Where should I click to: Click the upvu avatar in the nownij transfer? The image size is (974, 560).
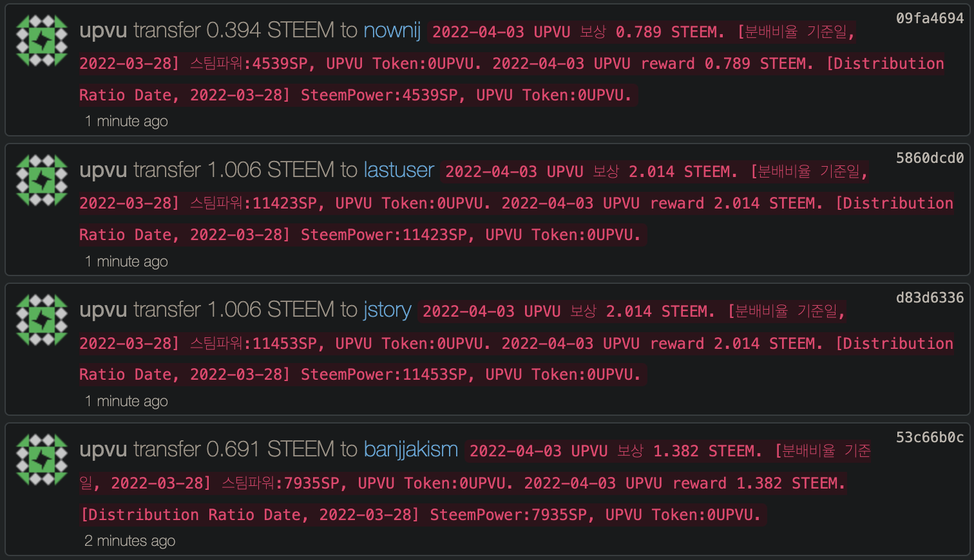(x=42, y=41)
